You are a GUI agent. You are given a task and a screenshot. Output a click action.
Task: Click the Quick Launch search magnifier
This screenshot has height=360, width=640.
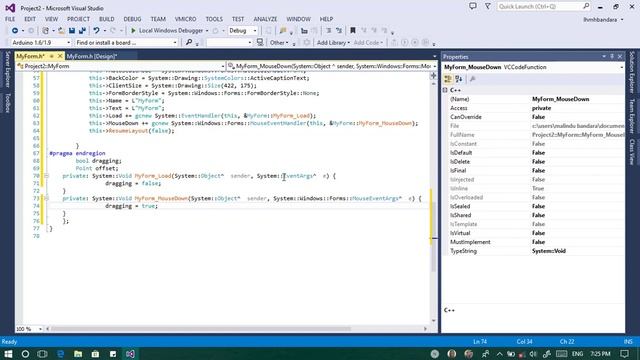coord(586,7)
